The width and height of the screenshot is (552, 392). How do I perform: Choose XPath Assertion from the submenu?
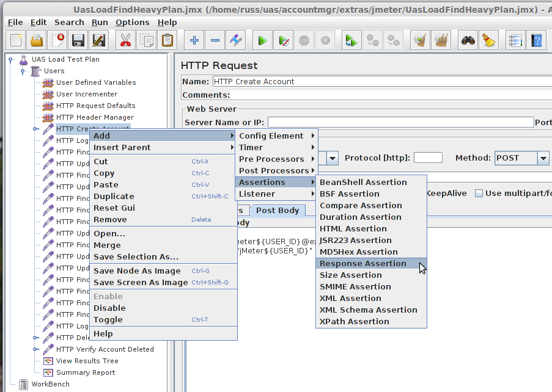372,322
